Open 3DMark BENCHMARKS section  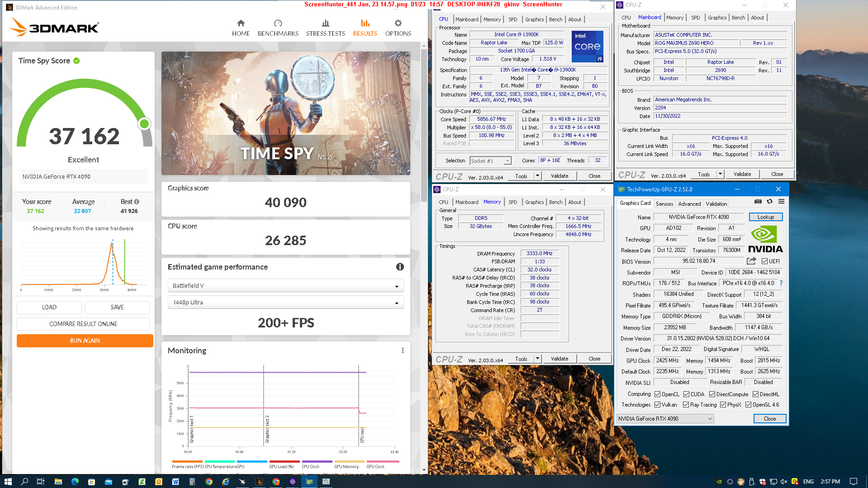(x=278, y=28)
